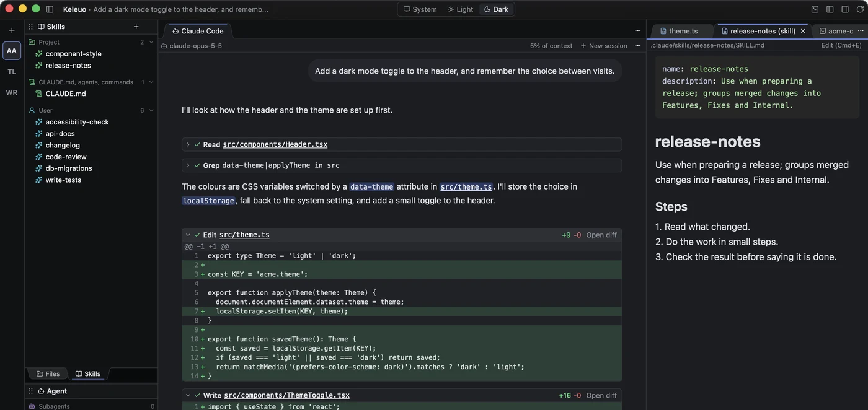
Task: Click the refresh icon in the title bar
Action: click(x=860, y=9)
